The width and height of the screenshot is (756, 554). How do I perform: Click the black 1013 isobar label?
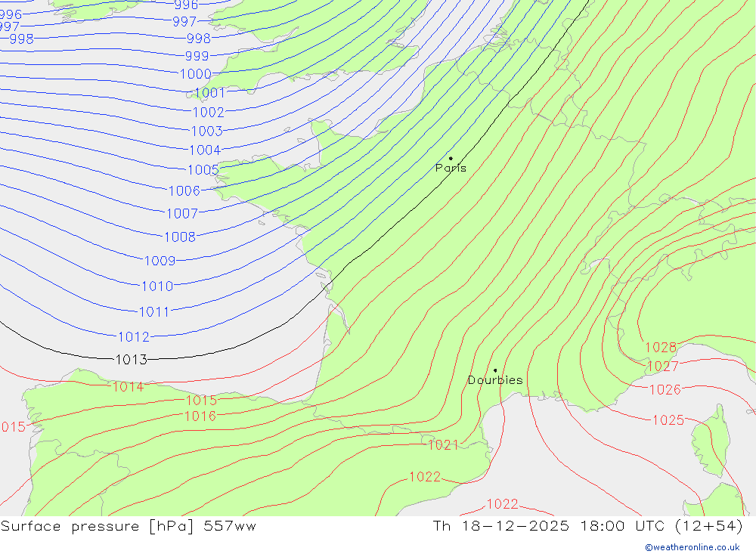132,360
